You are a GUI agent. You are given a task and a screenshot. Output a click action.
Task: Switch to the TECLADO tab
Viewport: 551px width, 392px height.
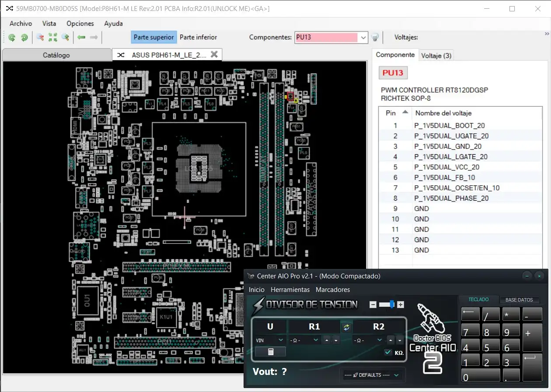478,299
